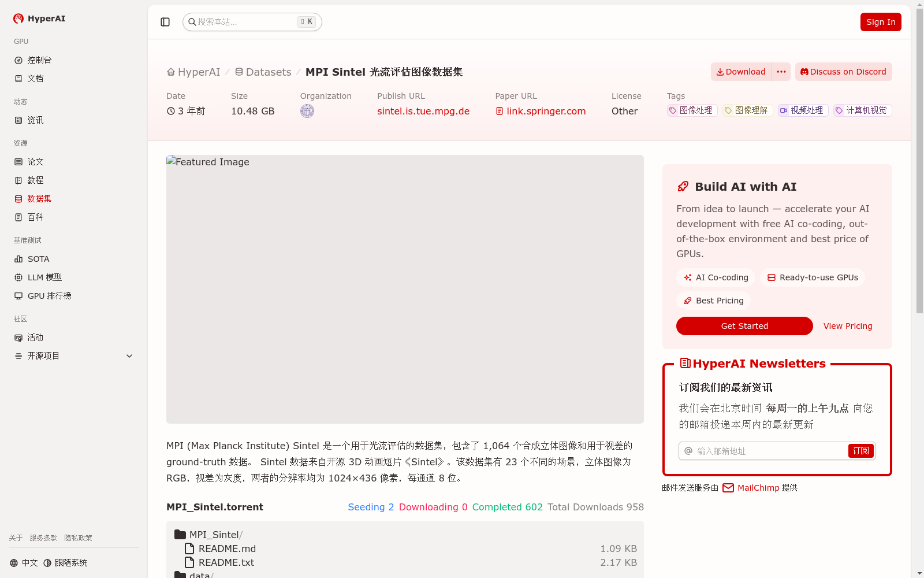Click Completed 602 status text
Screen dimensions: 924x578
508,507
